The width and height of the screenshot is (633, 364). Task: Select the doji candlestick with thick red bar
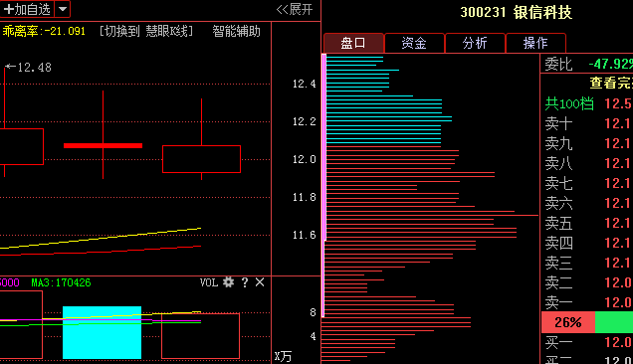(x=103, y=145)
